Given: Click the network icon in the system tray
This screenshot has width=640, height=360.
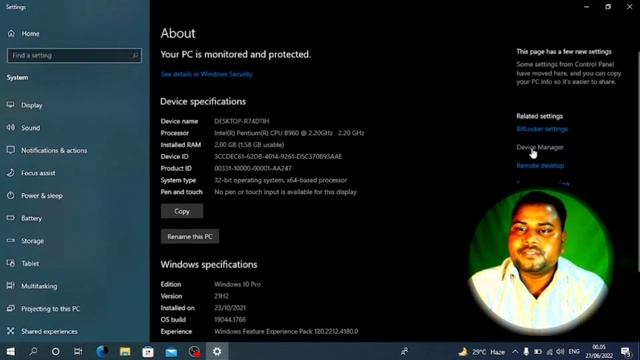Looking at the screenshot, I should pyautogui.click(x=549, y=352).
